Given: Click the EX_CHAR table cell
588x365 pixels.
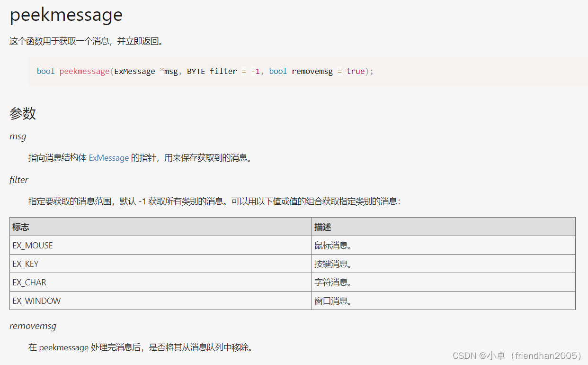Looking at the screenshot, I should pyautogui.click(x=29, y=282).
